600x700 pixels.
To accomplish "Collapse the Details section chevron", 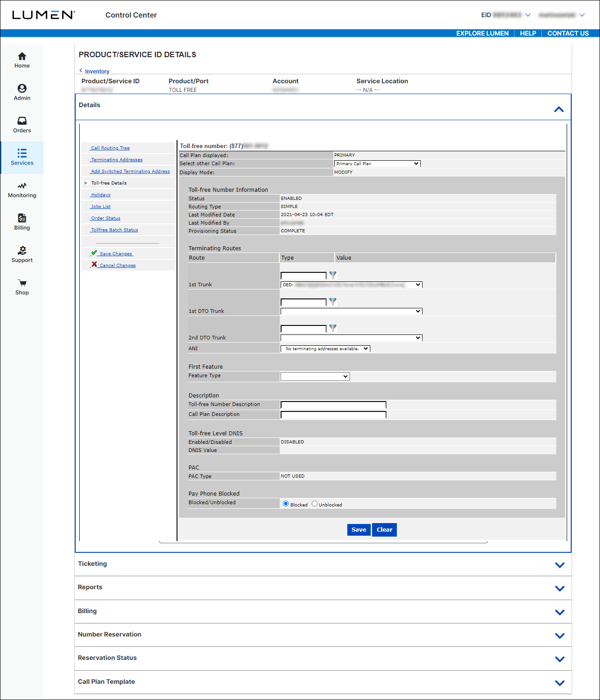I will pos(559,109).
